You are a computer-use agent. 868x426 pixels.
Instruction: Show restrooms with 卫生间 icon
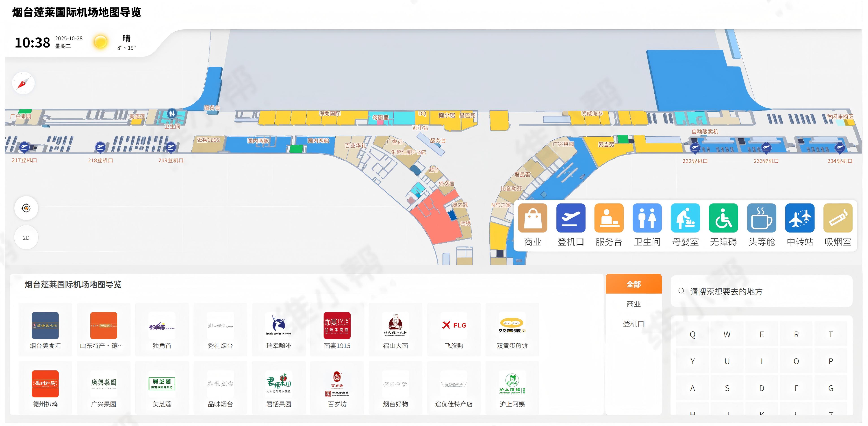point(647,218)
